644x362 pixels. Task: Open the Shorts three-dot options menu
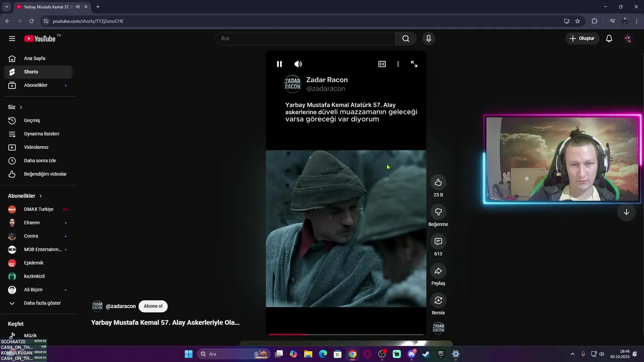click(398, 64)
